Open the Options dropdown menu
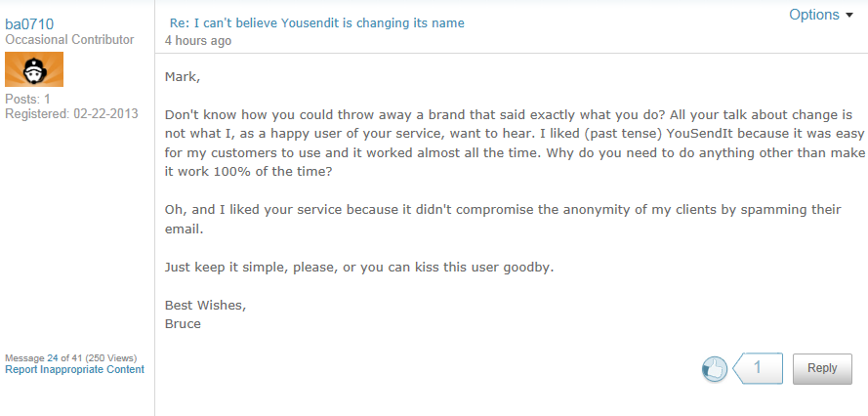The height and width of the screenshot is (416, 868). point(813,15)
